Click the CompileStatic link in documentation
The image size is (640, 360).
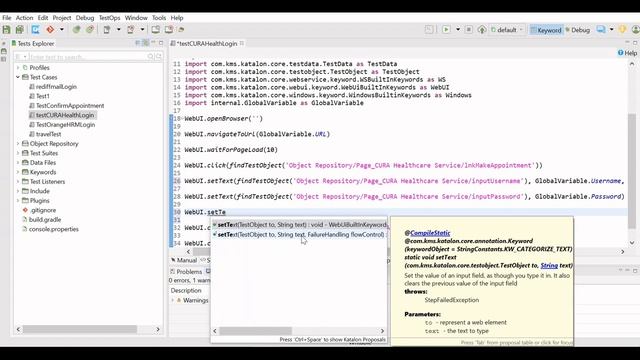click(430, 233)
